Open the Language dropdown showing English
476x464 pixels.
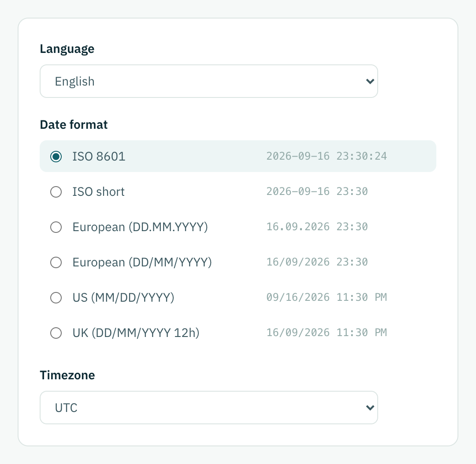[x=209, y=81]
